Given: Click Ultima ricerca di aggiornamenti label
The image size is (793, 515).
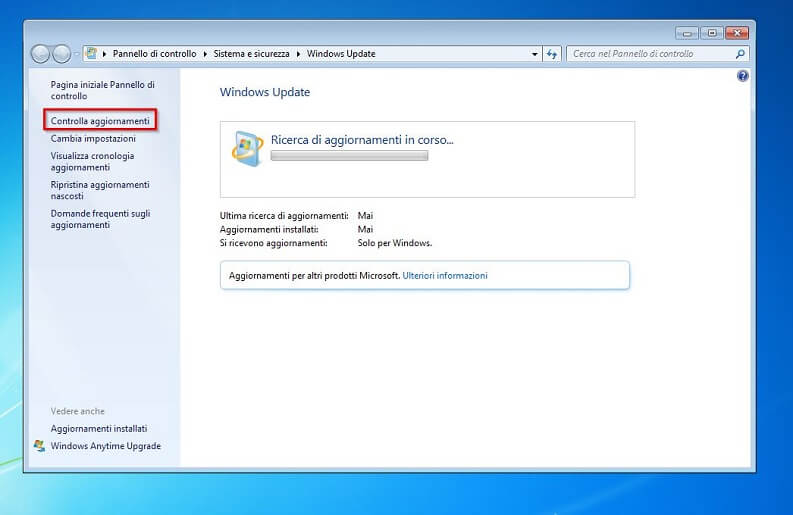Looking at the screenshot, I should (x=284, y=216).
